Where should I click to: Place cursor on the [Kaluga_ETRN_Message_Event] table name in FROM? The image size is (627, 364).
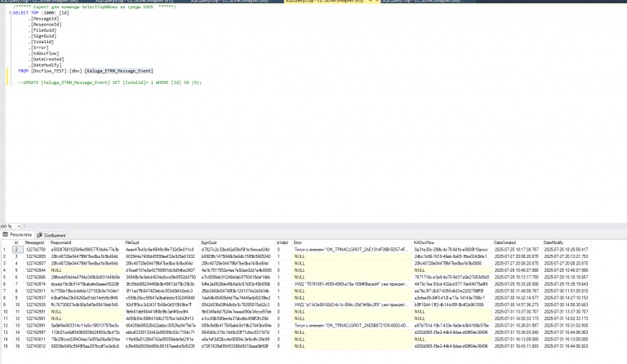coord(118,71)
